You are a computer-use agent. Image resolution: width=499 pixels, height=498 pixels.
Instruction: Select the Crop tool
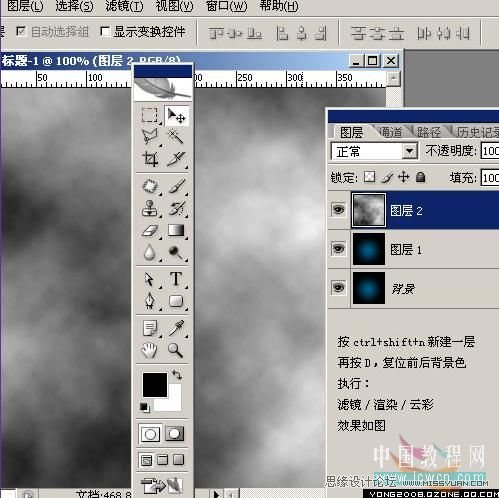pos(150,159)
